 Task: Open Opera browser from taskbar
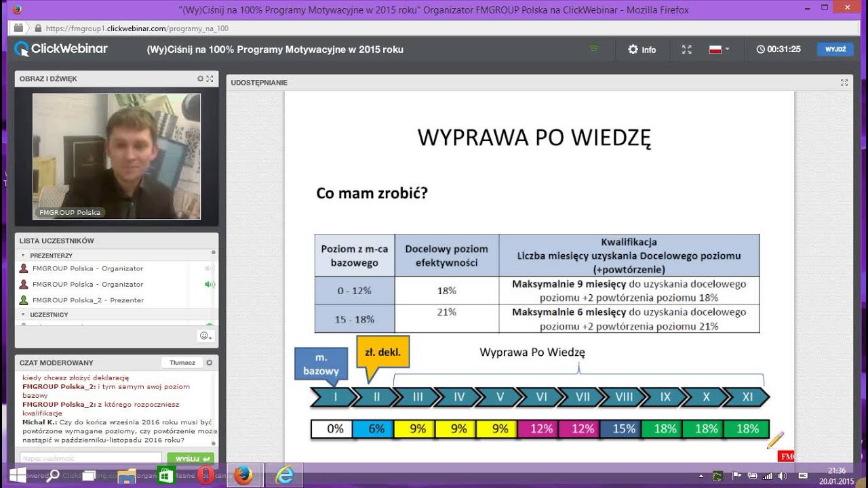click(x=205, y=475)
